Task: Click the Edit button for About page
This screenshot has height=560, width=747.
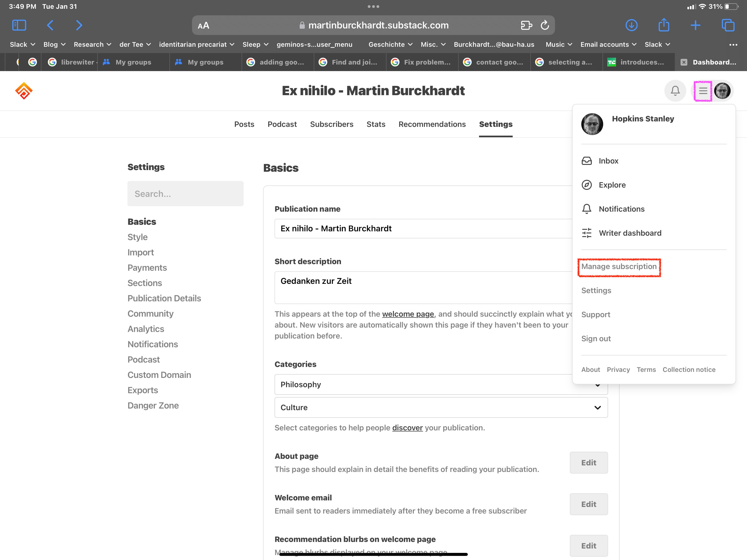Action: [x=589, y=463]
